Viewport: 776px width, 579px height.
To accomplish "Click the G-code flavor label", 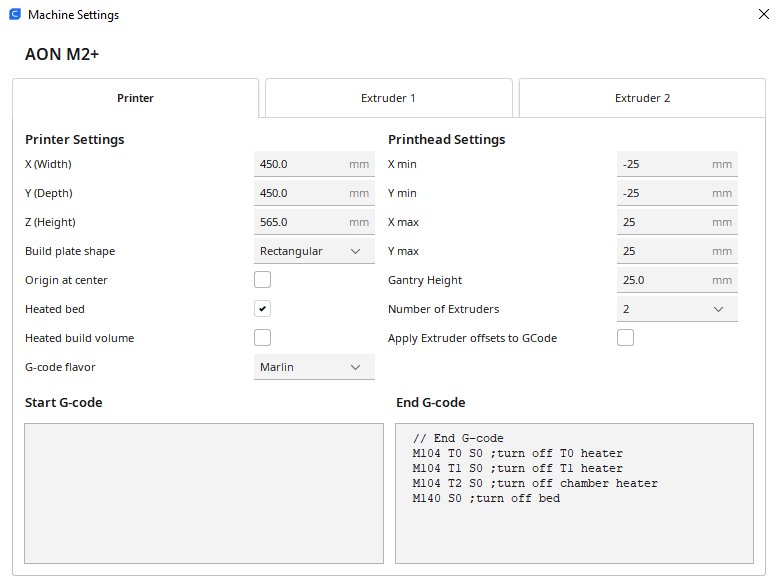I will click(60, 367).
